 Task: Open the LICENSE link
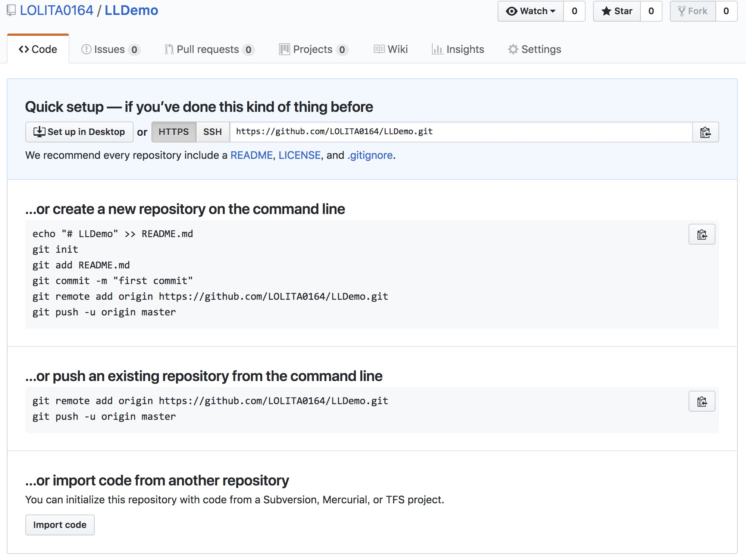[300, 155]
